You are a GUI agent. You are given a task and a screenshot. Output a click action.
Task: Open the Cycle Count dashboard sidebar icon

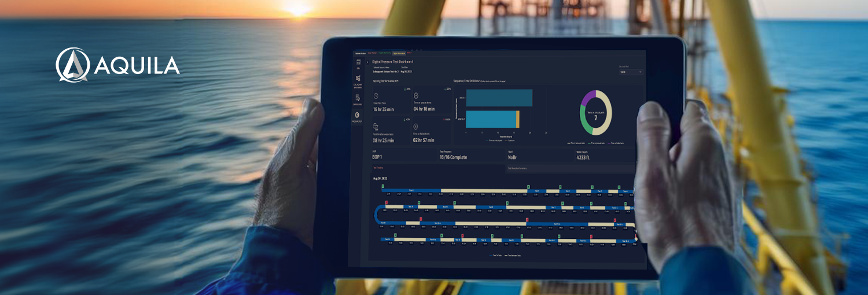pos(358,78)
